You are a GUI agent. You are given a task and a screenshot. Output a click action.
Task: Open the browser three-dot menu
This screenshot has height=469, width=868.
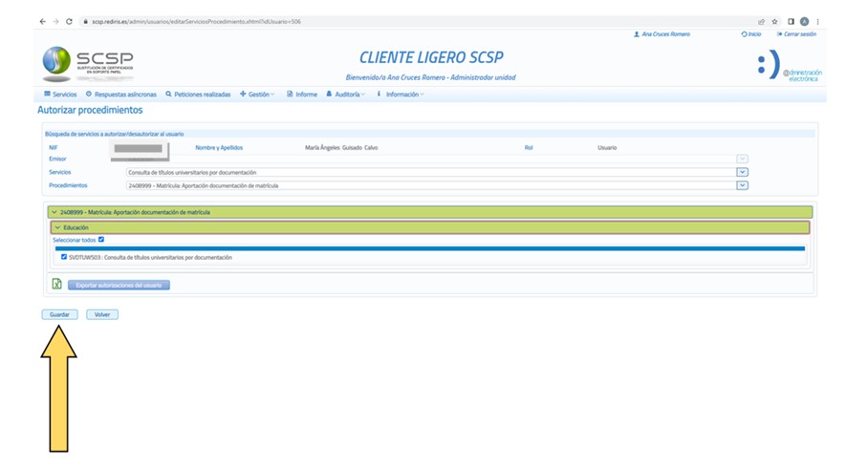click(x=817, y=22)
